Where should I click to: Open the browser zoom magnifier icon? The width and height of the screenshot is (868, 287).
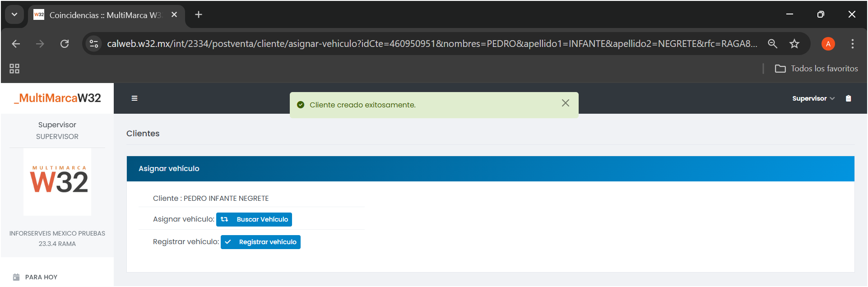point(772,44)
